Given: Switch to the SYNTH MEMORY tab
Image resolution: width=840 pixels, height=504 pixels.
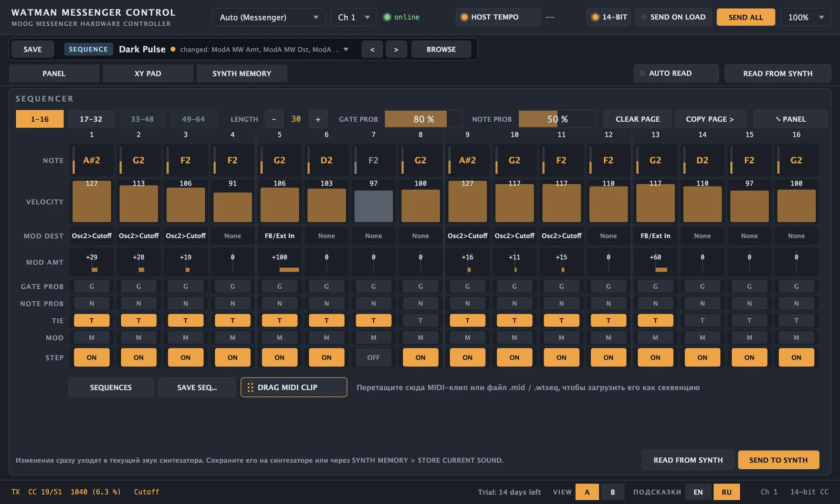Looking at the screenshot, I should click(241, 73).
